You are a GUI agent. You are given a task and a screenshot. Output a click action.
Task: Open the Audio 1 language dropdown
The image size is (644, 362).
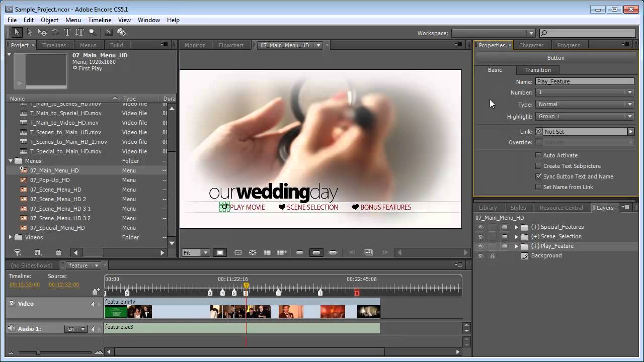click(x=76, y=329)
